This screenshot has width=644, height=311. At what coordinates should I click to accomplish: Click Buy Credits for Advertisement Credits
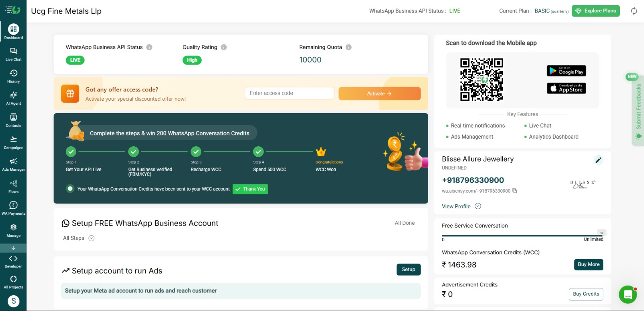[x=586, y=294]
